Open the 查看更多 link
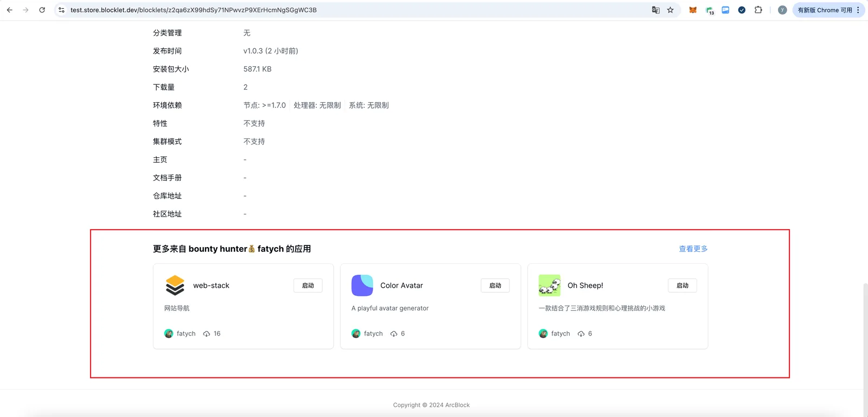This screenshot has height=417, width=868. 693,249
